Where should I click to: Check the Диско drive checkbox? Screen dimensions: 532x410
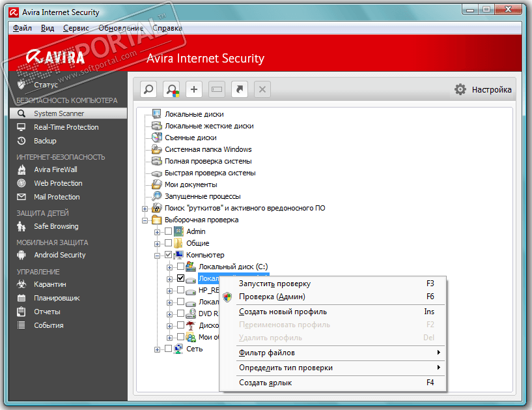pos(180,325)
